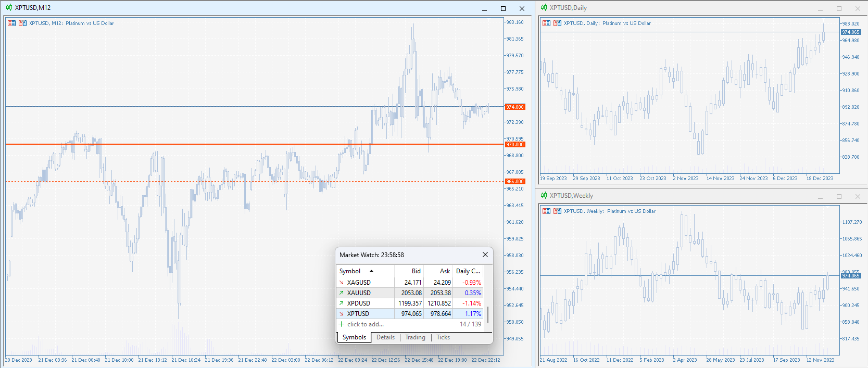Image resolution: width=868 pixels, height=368 pixels.
Task: Open depth of market icon in Weekly chart
Action: (557, 211)
